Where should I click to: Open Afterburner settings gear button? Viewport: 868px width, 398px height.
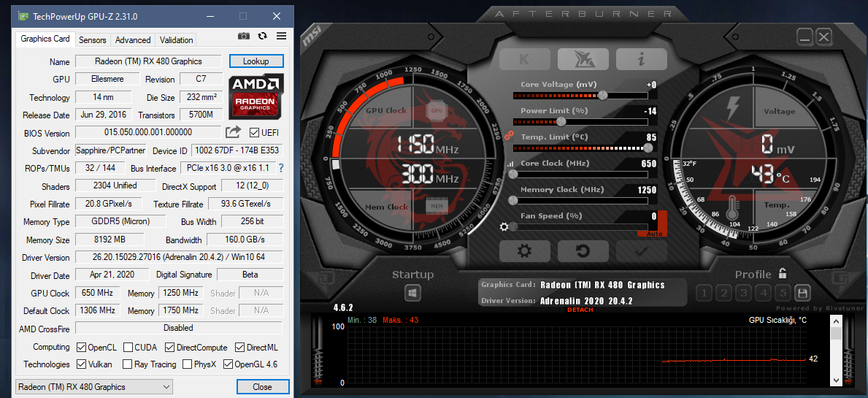coord(523,251)
